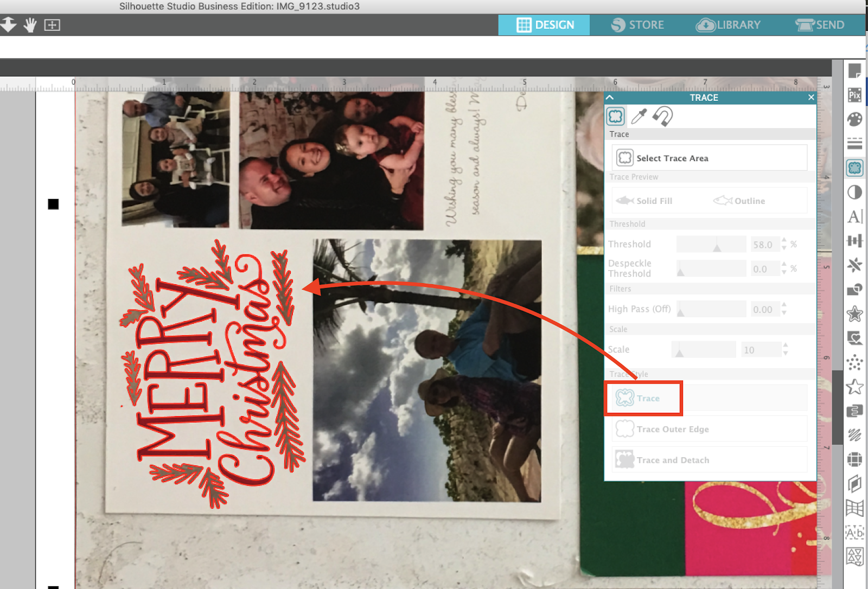Click the Despeckle Threshold slider

pyautogui.click(x=711, y=269)
